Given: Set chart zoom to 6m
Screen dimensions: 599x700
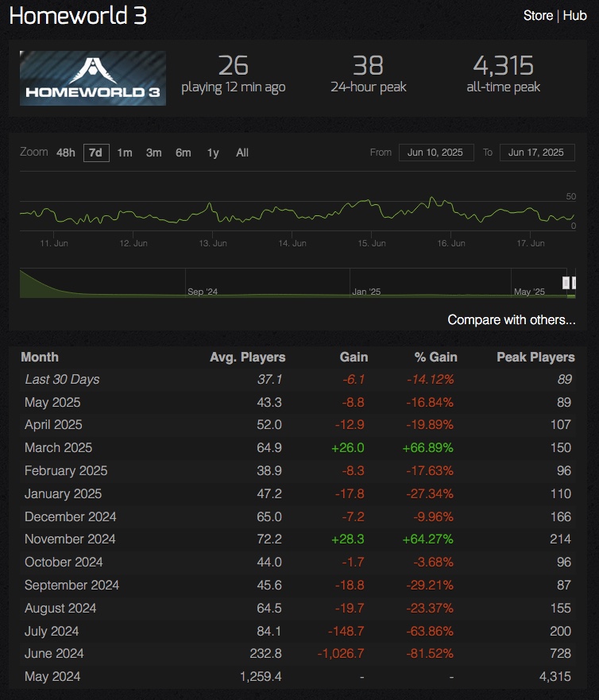Looking at the screenshot, I should (183, 153).
